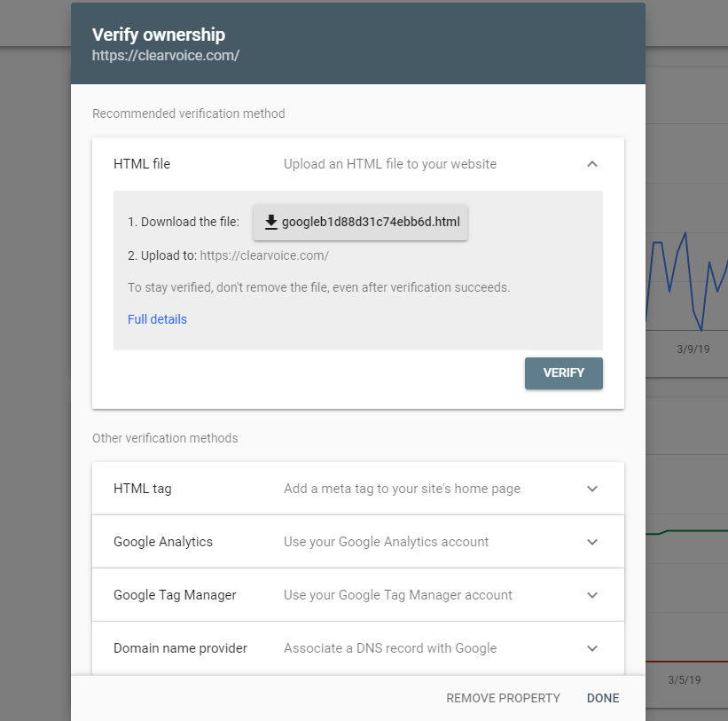Click the https://clearvoice.com/ property name in header
This screenshot has width=728, height=721.
tap(165, 54)
